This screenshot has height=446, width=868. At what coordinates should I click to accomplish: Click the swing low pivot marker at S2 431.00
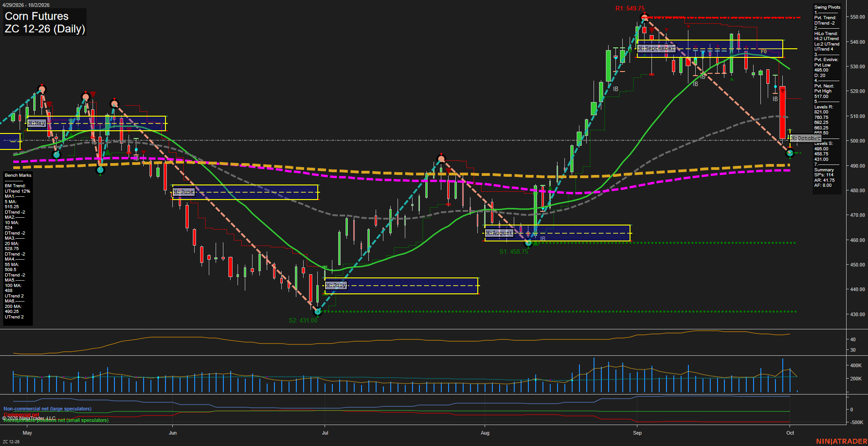click(x=318, y=312)
